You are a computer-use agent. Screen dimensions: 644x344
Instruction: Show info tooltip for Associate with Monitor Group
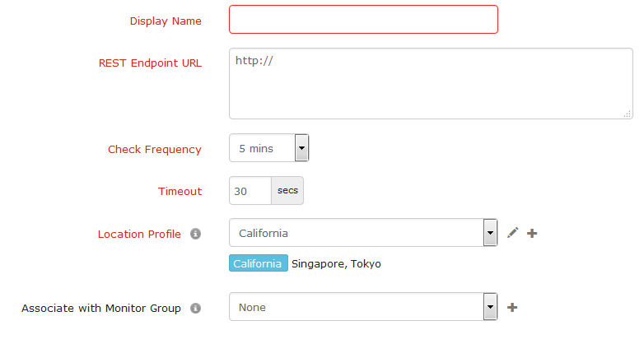click(195, 309)
